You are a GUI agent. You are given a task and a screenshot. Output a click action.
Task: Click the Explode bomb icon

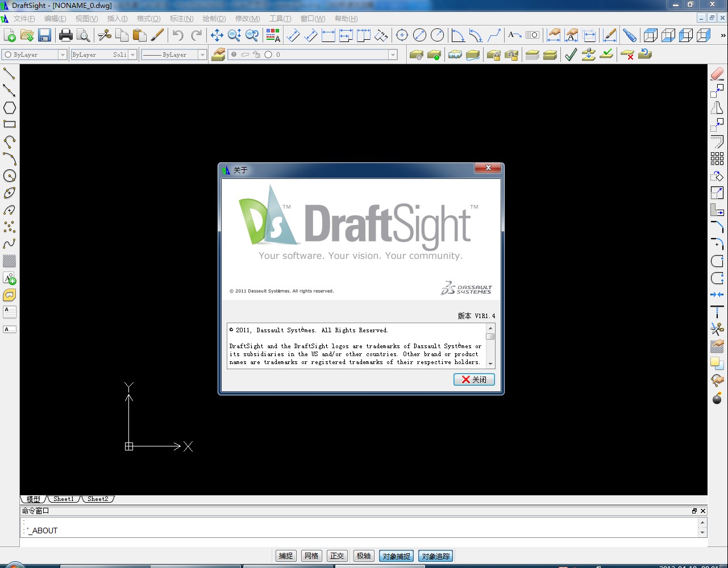pos(717,397)
